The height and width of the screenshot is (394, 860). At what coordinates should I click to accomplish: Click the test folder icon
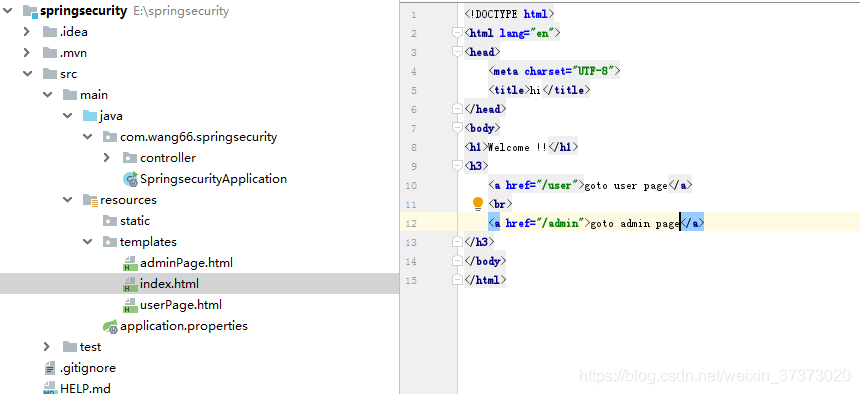click(70, 347)
